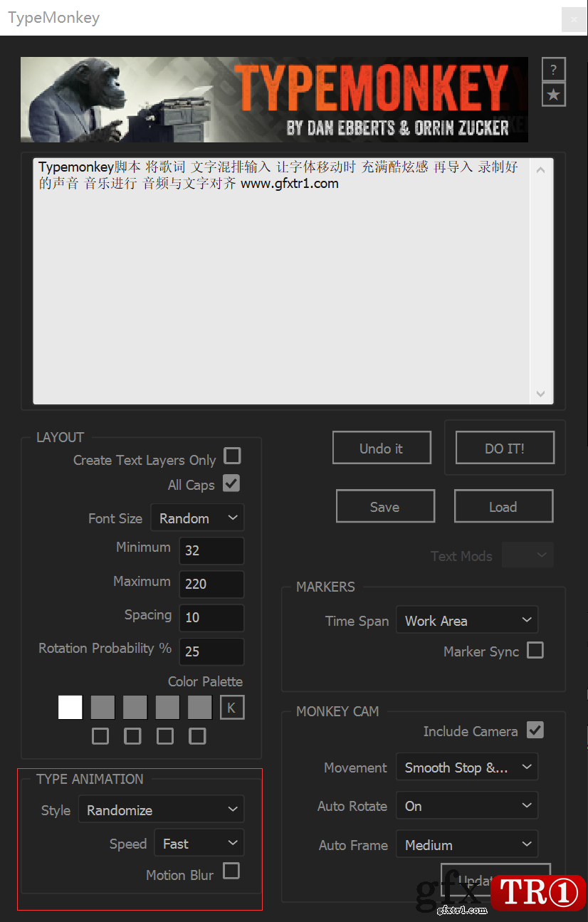Open the Time Span Work Area dropdown
Screen dimensions: 588x922
point(467,620)
